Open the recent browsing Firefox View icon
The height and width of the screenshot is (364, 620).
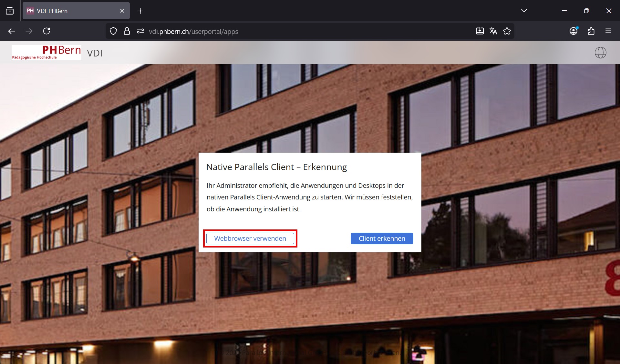pos(10,11)
